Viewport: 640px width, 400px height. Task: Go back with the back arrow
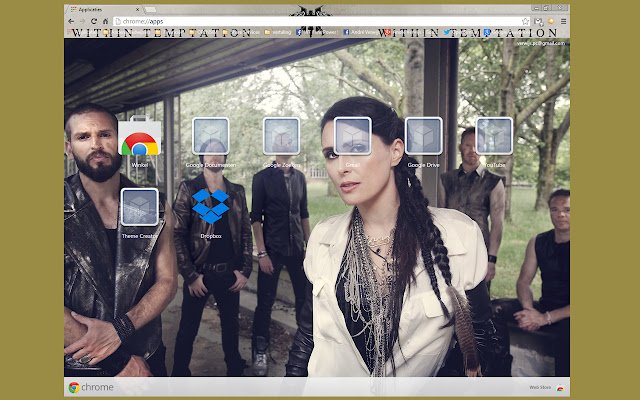point(71,21)
